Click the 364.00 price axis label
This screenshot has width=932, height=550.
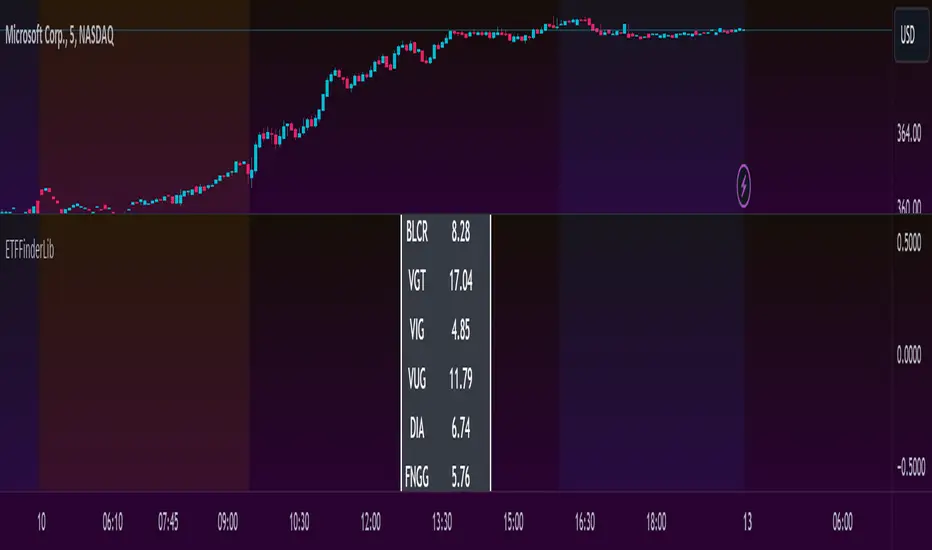[x=909, y=133]
